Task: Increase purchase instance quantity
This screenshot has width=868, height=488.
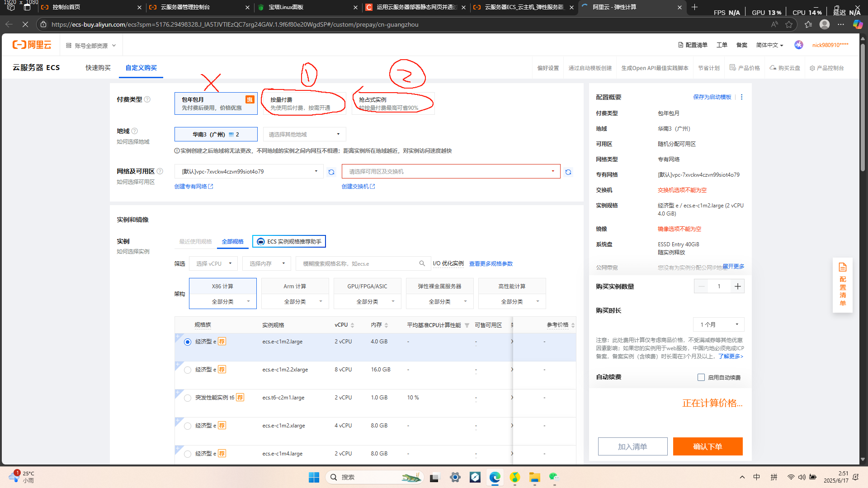Action: pos(737,286)
